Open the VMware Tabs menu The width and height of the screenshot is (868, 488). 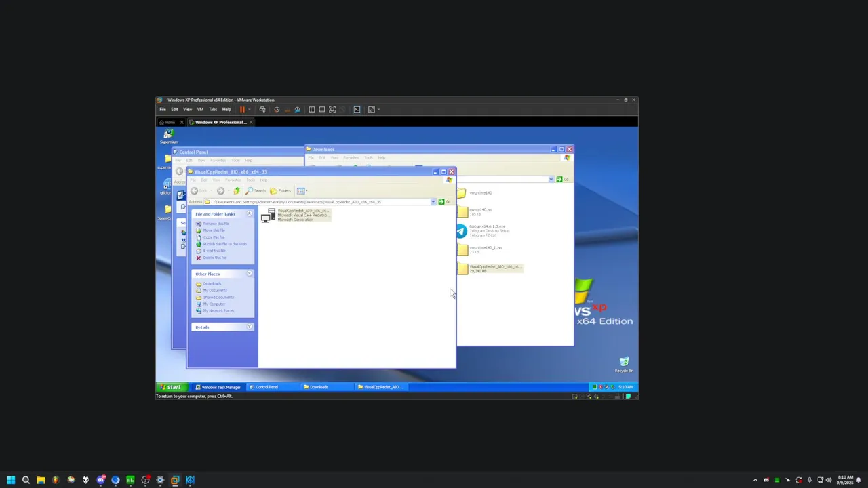pyautogui.click(x=213, y=109)
